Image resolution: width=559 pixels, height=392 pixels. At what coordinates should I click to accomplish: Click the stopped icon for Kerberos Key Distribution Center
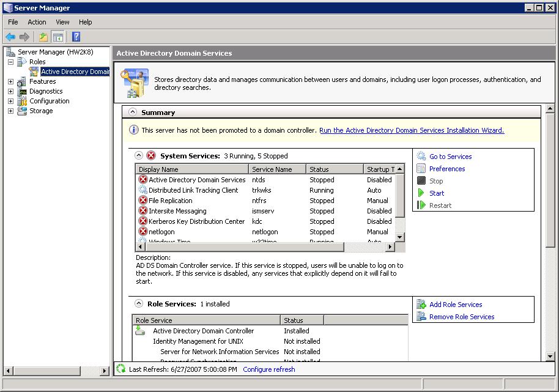[143, 221]
